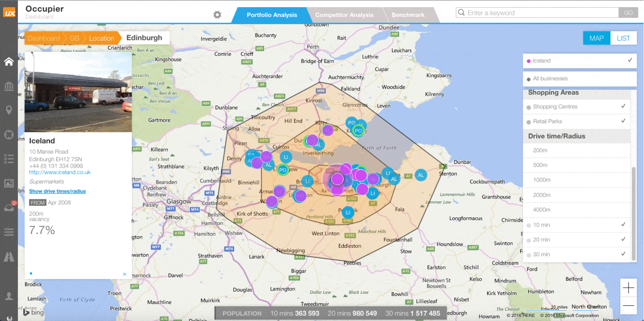Click the FROM Apr 2008 label
The image size is (644, 321).
[x=50, y=203]
